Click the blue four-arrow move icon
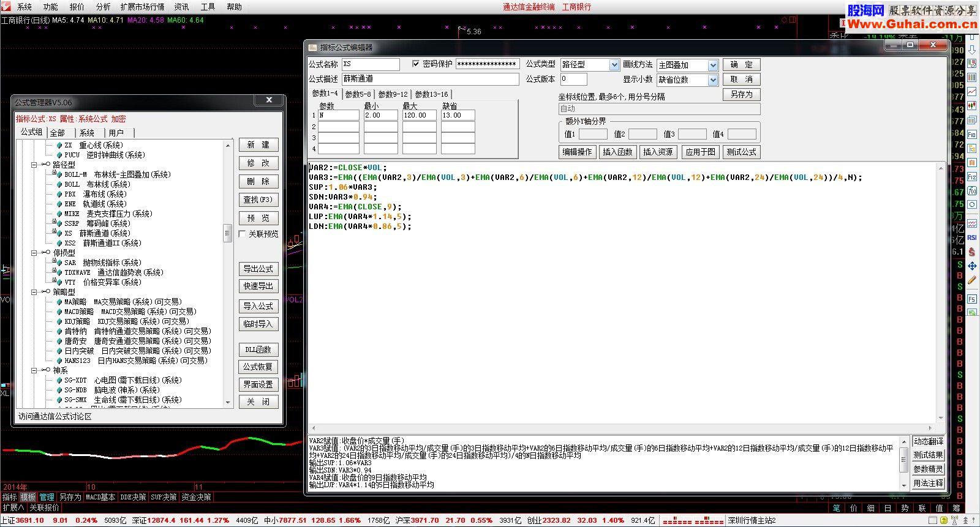 tap(972, 265)
